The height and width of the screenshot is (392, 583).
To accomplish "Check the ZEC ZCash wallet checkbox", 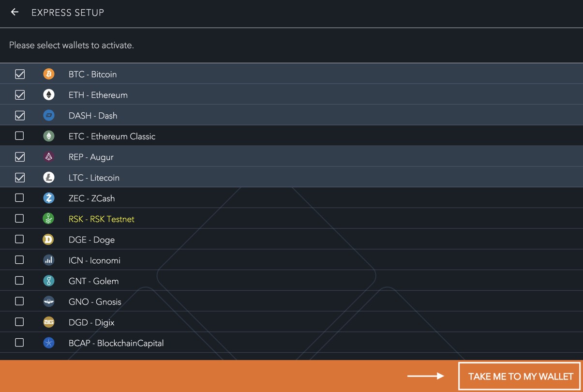I will tap(19, 198).
